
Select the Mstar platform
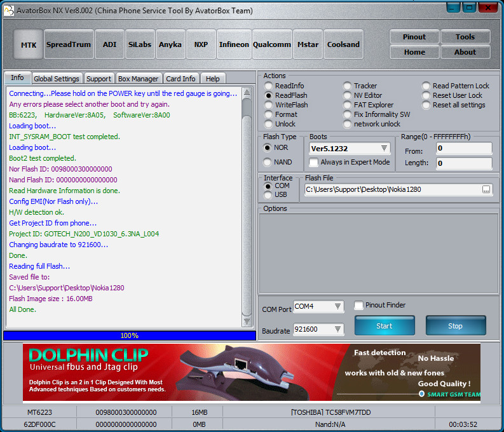308,44
